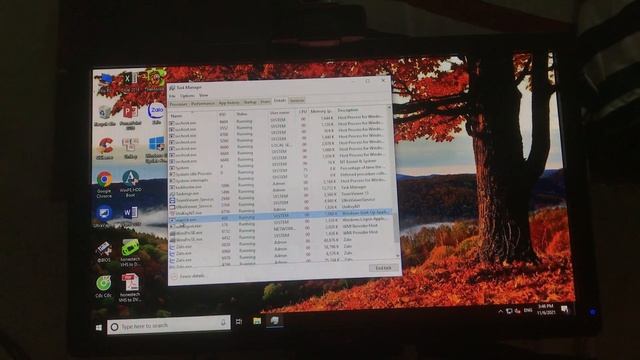640x360 pixels.
Task: Click the Windows Start button
Action: (98, 327)
